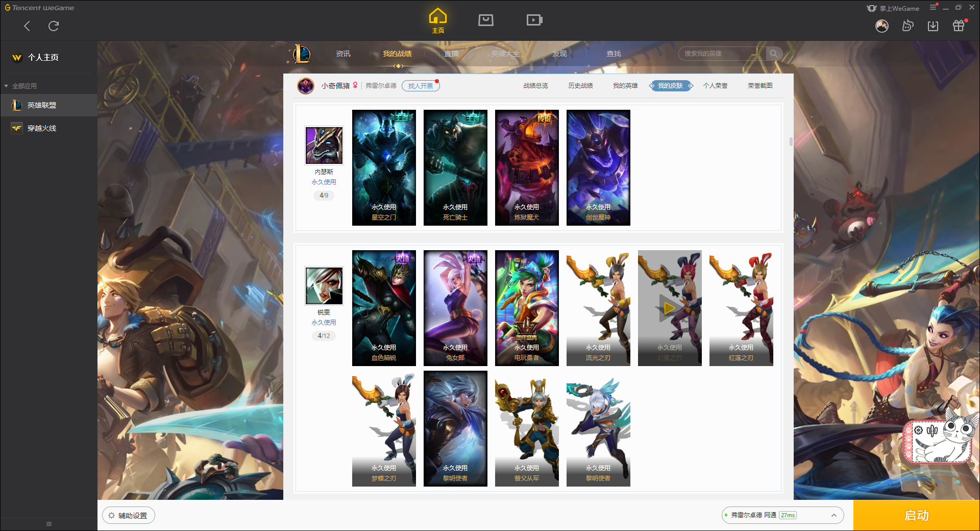Open the 主页 home icon

(438, 21)
